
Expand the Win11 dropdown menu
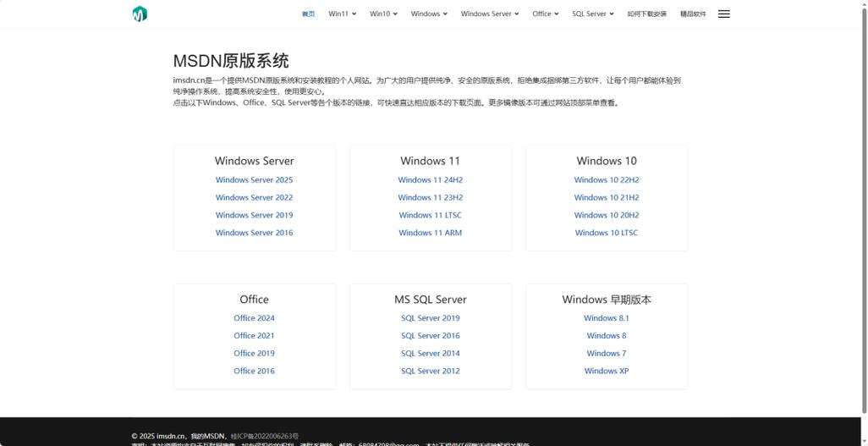point(342,14)
